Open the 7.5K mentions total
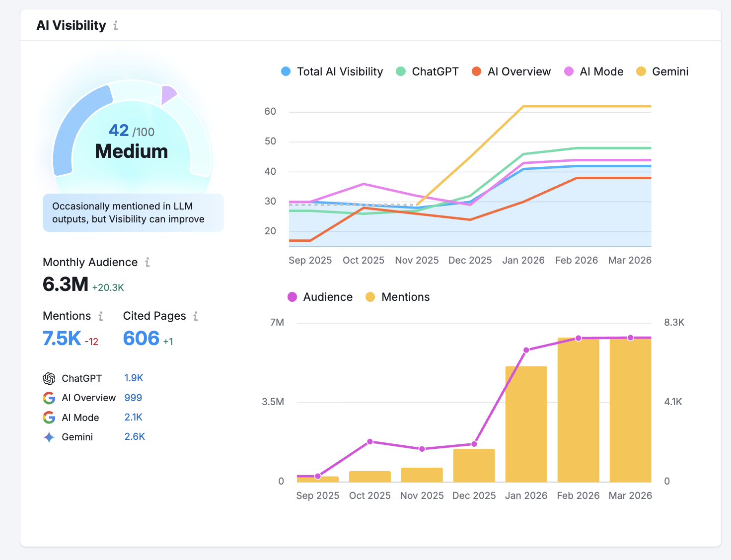Screen dimensions: 731x560 [x=62, y=339]
